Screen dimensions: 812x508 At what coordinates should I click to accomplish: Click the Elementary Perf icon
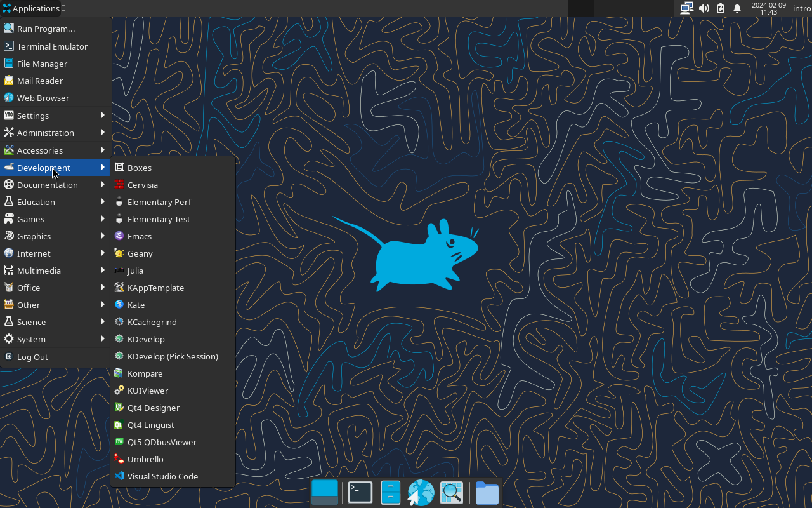coord(119,201)
